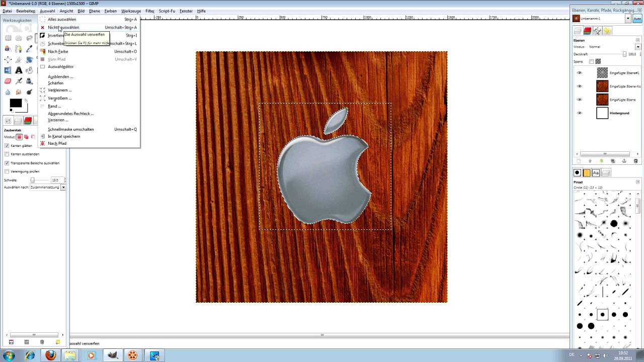644x362 pixels.
Task: Open the Unbenannt-1 image selector dropdown
Action: pyautogui.click(x=628, y=19)
